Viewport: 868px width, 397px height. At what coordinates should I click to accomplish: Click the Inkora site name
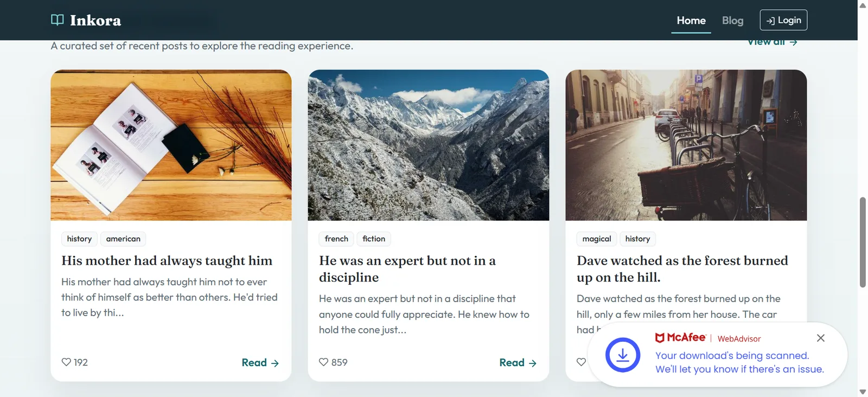point(95,21)
